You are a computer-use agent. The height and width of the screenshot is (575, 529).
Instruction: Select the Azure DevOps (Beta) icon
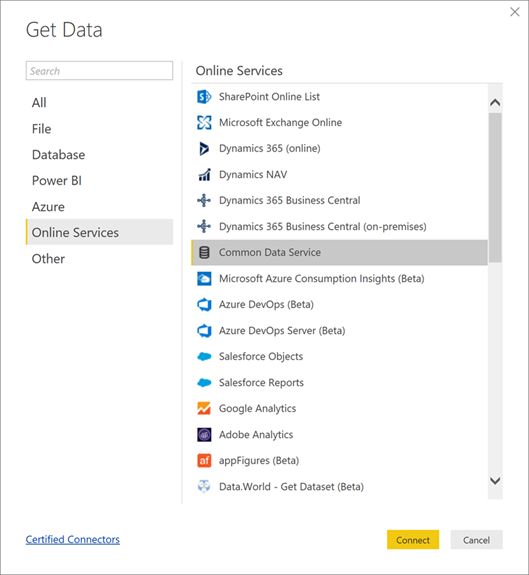point(204,305)
